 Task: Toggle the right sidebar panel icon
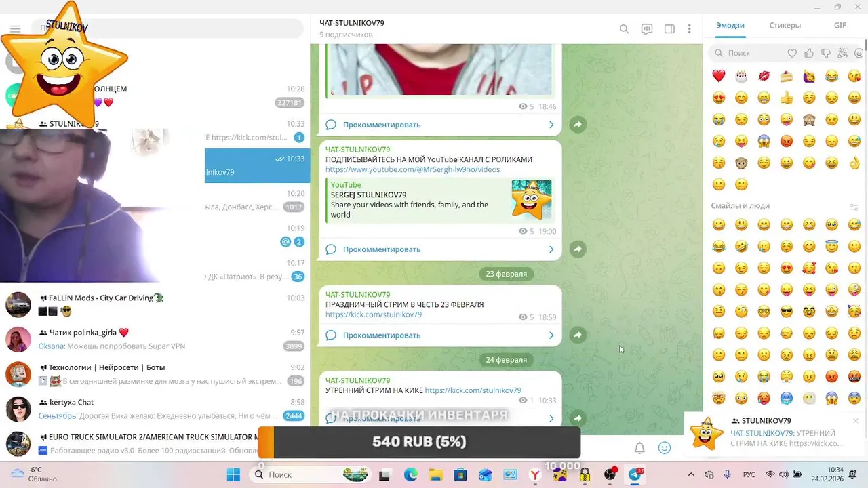click(669, 29)
